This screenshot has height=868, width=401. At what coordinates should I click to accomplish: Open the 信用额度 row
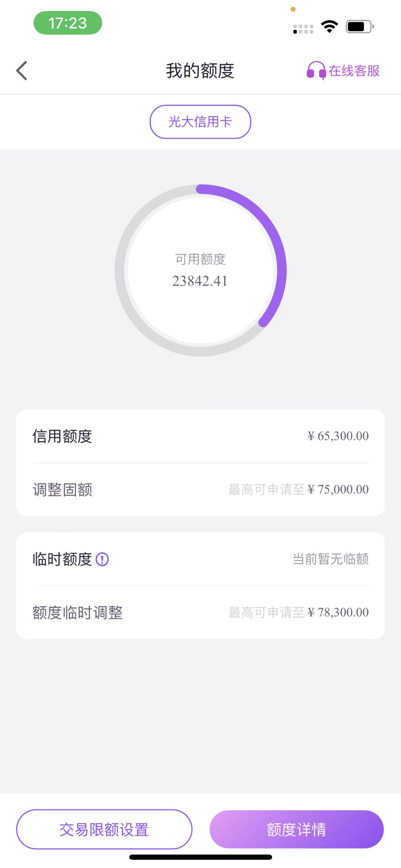click(x=200, y=436)
